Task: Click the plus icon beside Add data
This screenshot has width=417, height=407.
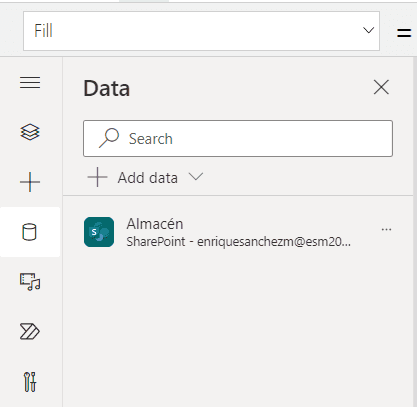Action: (97, 177)
